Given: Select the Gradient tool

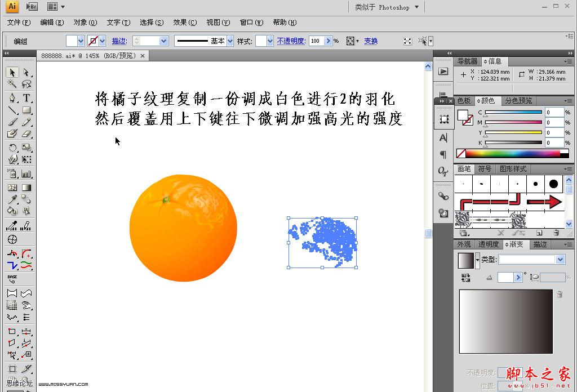Looking at the screenshot, I should pos(26,188).
